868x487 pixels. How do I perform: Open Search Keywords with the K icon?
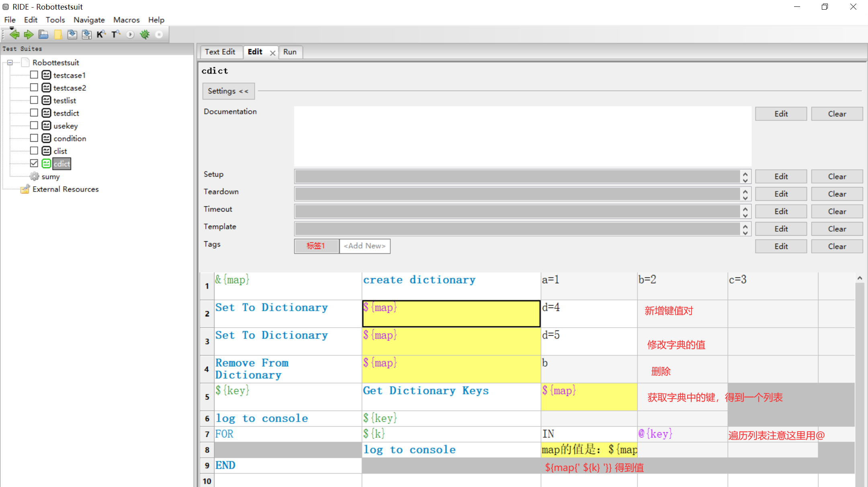pyautogui.click(x=101, y=35)
